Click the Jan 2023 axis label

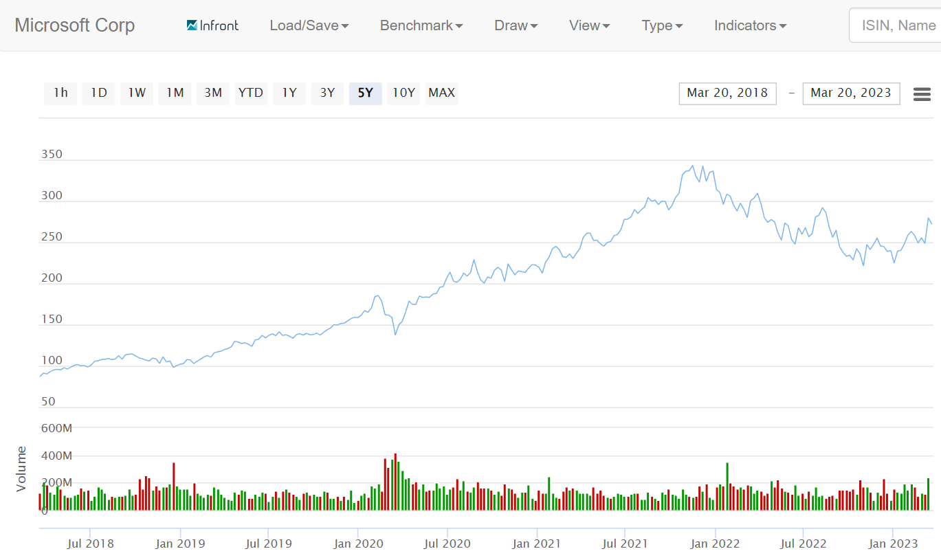(x=893, y=544)
